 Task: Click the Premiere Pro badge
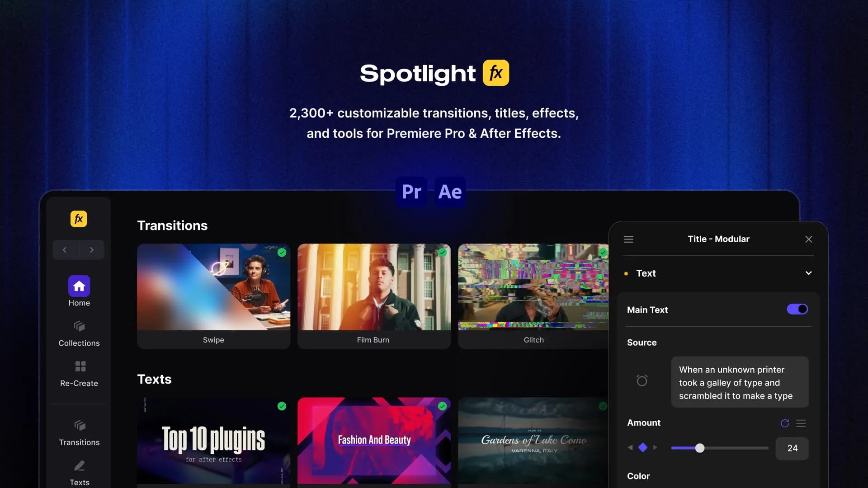pyautogui.click(x=411, y=192)
